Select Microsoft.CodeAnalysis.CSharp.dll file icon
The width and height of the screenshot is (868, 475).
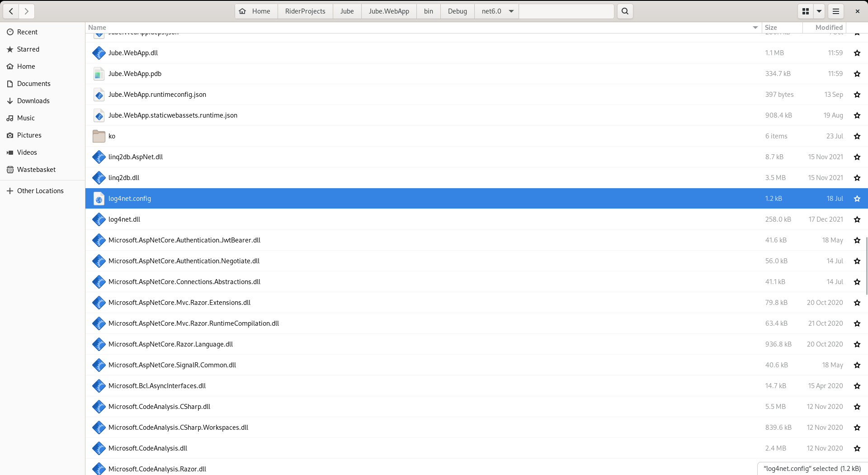(x=99, y=407)
